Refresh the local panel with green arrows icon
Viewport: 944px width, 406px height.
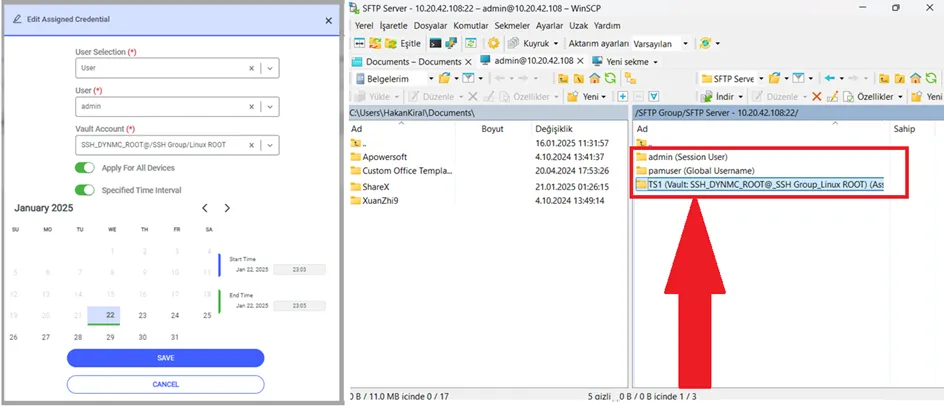point(610,78)
